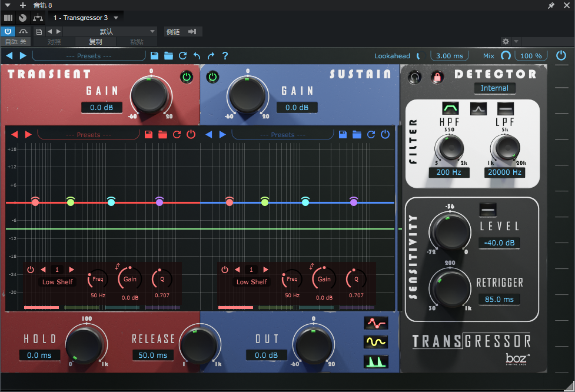Screen dimensions: 575x392
Task: Open the plugin help question mark
Action: 225,56
